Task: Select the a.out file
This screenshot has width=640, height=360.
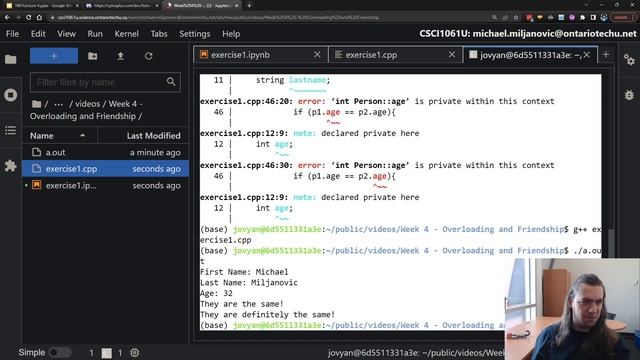Action: [106, 152]
